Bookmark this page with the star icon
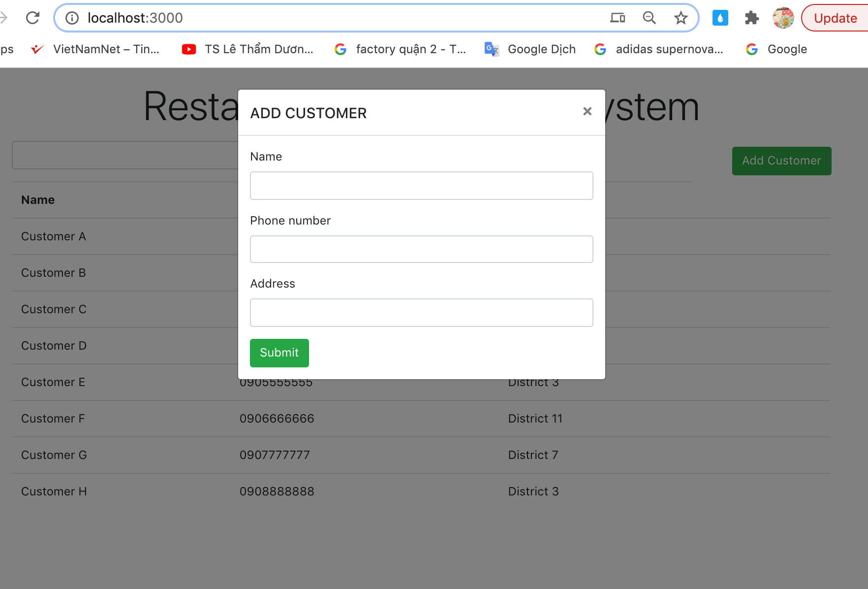The image size is (868, 589). tap(681, 18)
